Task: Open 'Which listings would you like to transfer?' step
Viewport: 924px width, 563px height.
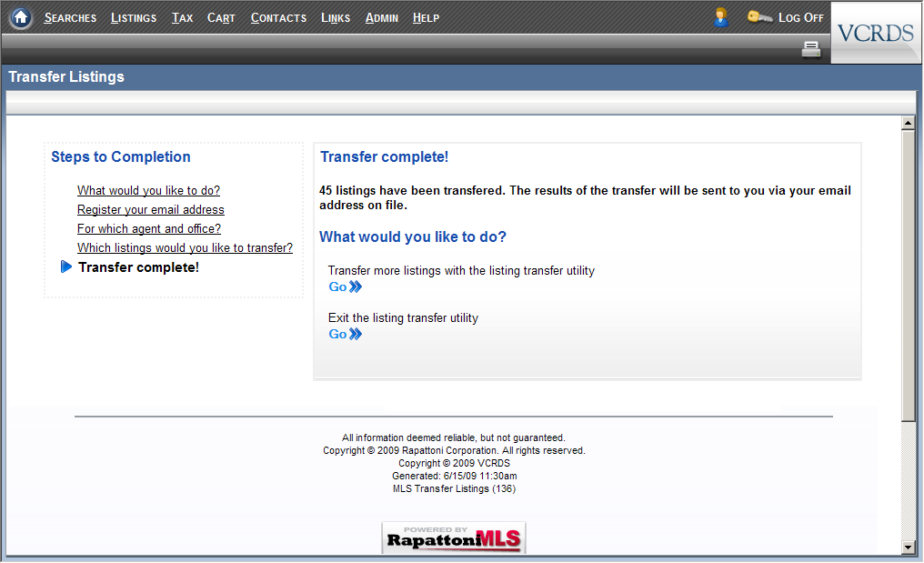Action: click(185, 247)
